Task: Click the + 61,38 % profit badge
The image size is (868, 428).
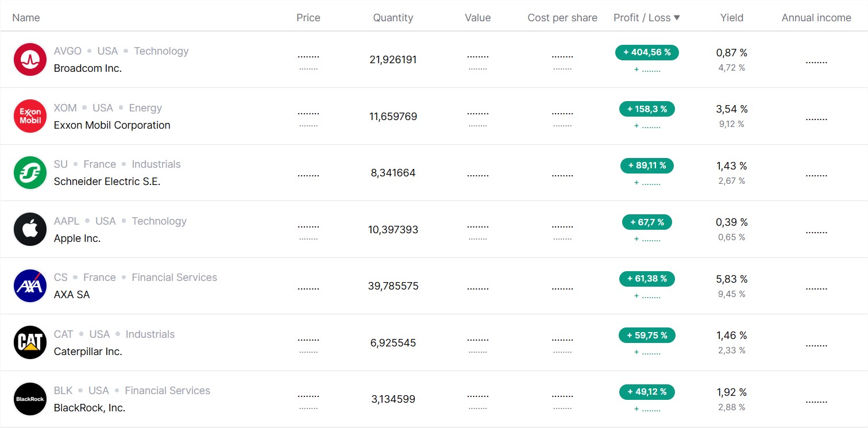Action: click(x=647, y=279)
